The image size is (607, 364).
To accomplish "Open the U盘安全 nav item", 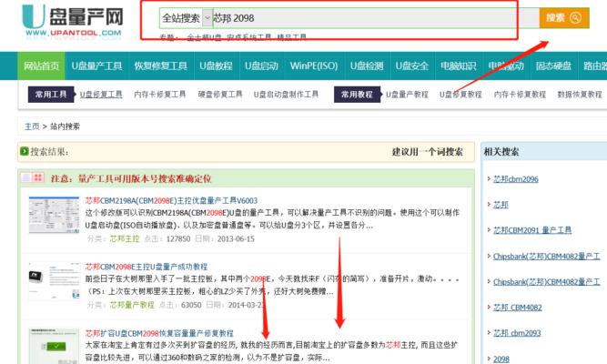I will [x=412, y=66].
